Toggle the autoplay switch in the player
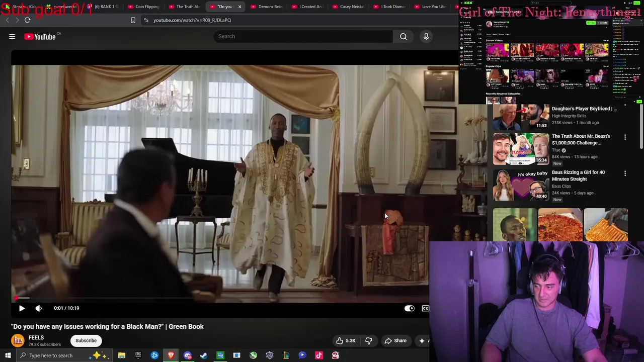Viewport: 644px width, 362px height. [x=410, y=308]
